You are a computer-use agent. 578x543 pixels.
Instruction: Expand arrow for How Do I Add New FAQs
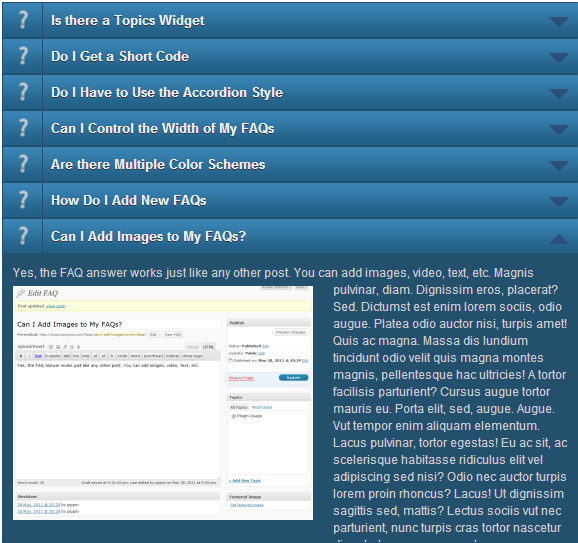[x=558, y=202]
